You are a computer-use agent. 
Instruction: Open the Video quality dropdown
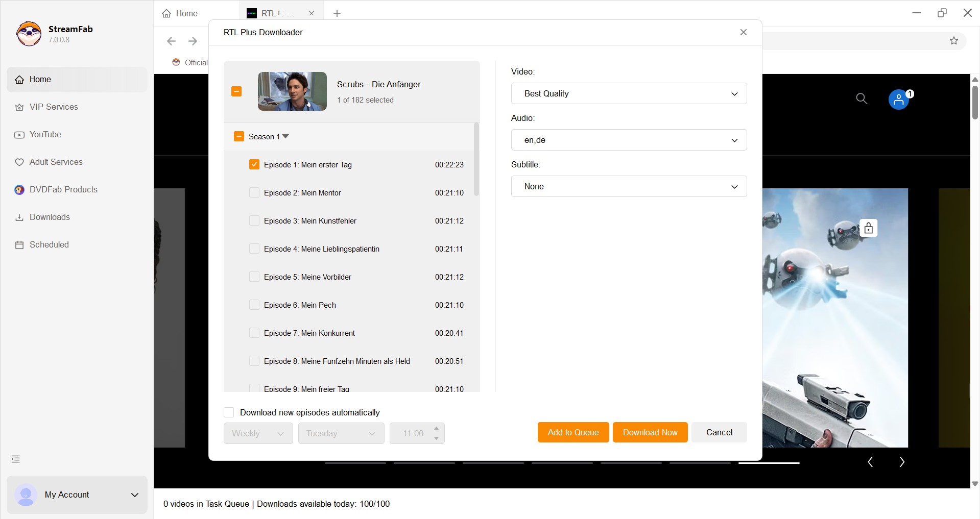pyautogui.click(x=629, y=93)
